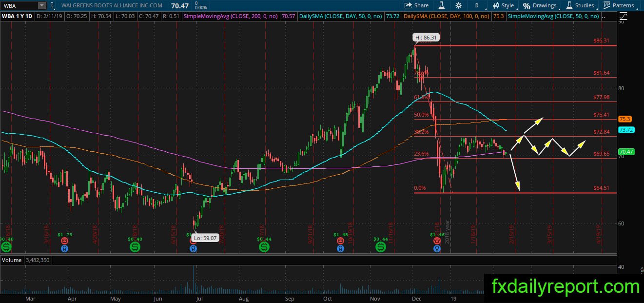The image size is (644, 303).
Task: Open the Studies menu
Action: click(579, 5)
